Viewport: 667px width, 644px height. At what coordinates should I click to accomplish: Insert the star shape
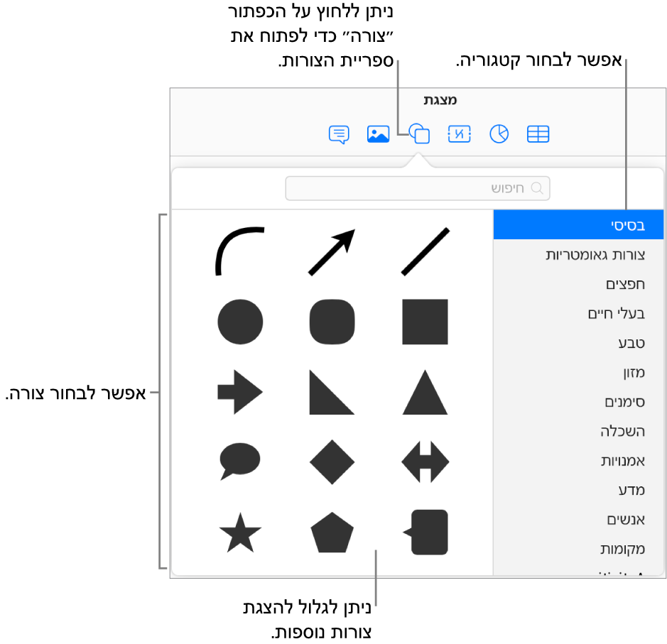[240, 533]
